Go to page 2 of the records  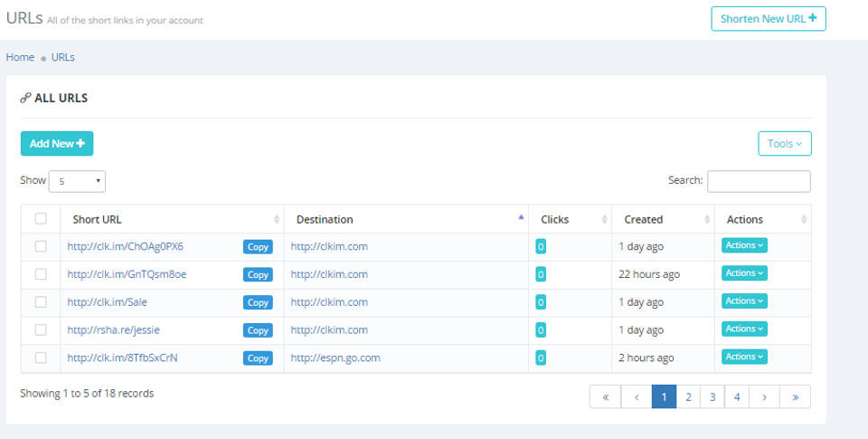click(688, 396)
